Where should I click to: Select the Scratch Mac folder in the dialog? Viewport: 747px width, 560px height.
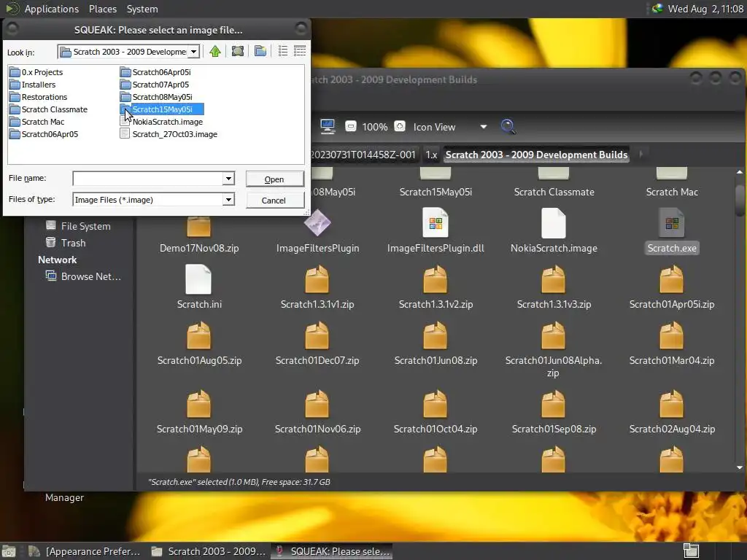click(37, 122)
